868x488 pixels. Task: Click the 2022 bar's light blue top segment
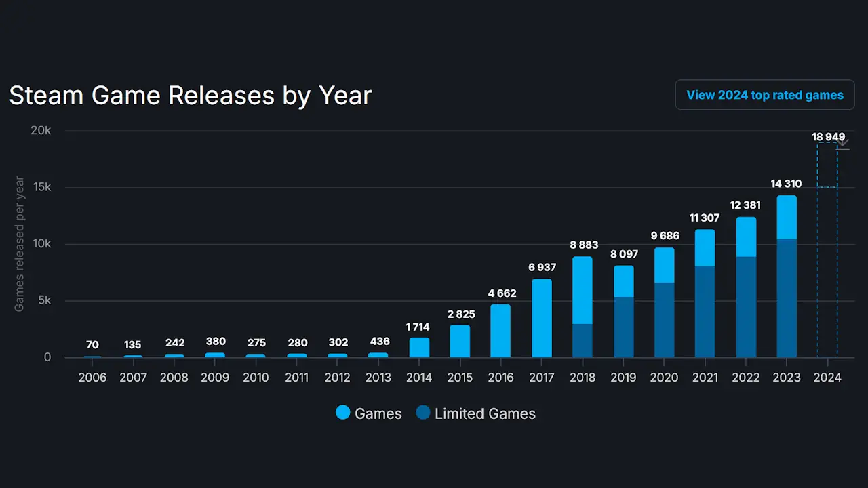[x=745, y=237]
